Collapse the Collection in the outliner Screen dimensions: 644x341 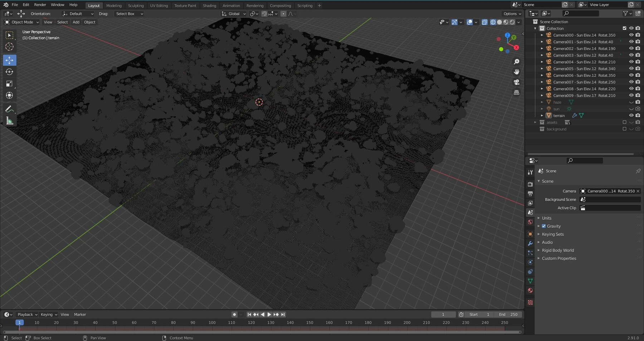(536, 28)
